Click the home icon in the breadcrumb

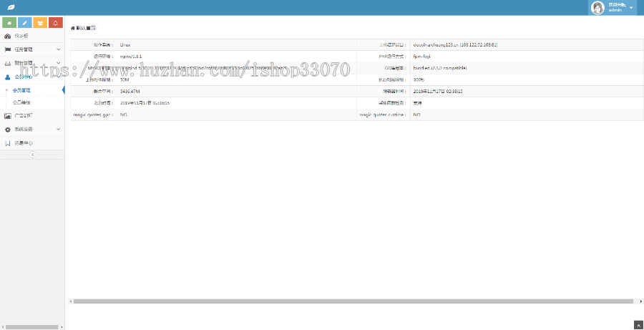point(73,29)
